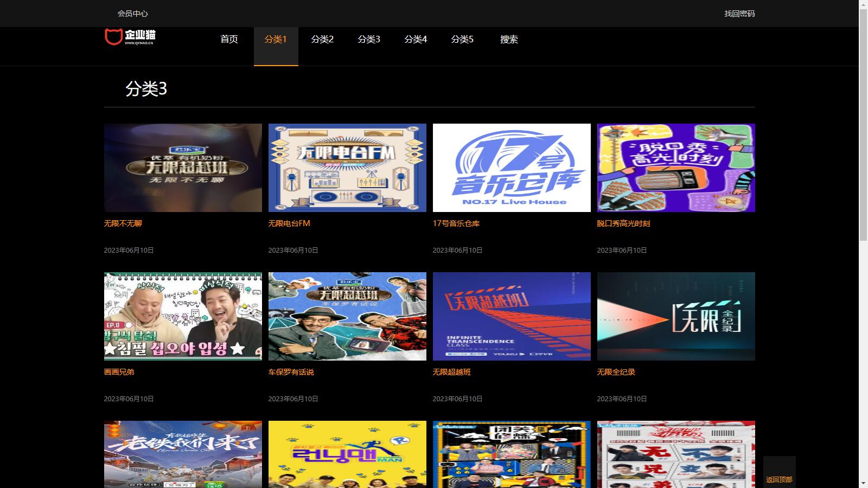Click the 无限电台FM poster thumbnail
The height and width of the screenshot is (488, 868).
(347, 168)
